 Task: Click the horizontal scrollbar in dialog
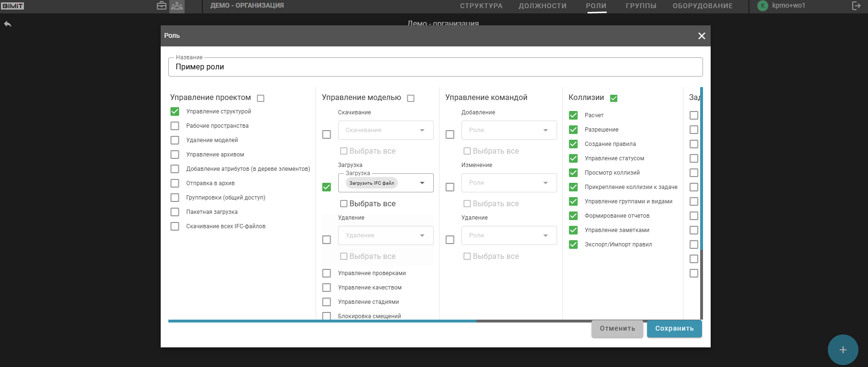click(x=322, y=321)
